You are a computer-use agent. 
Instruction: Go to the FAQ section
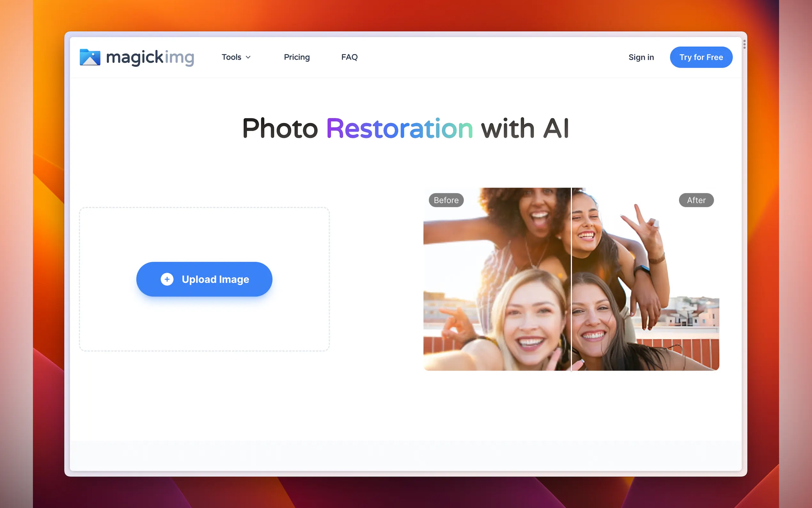point(349,57)
